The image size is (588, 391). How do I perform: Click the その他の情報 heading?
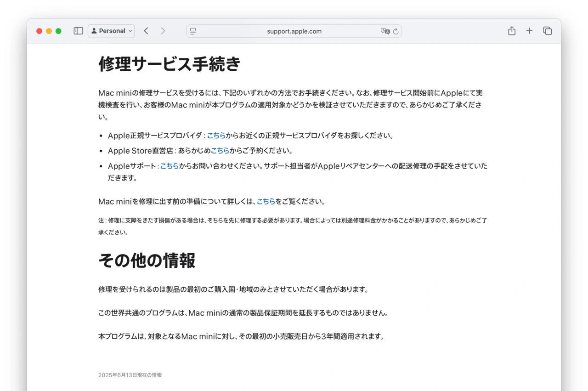click(147, 261)
